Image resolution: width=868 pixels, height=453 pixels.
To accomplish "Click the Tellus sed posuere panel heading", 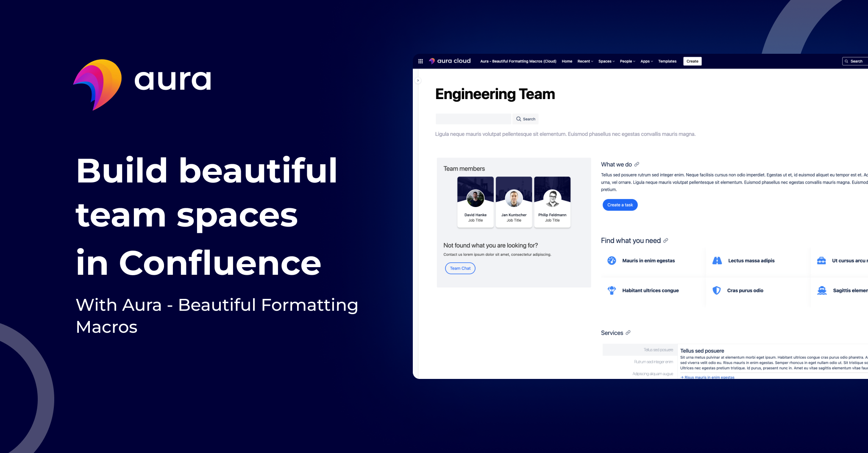I will [702, 351].
